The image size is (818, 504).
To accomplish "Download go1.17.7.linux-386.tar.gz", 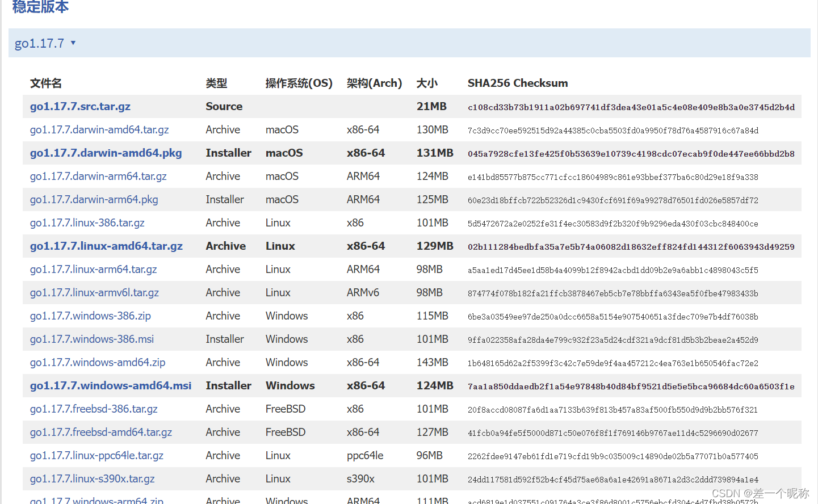I will 87,223.
